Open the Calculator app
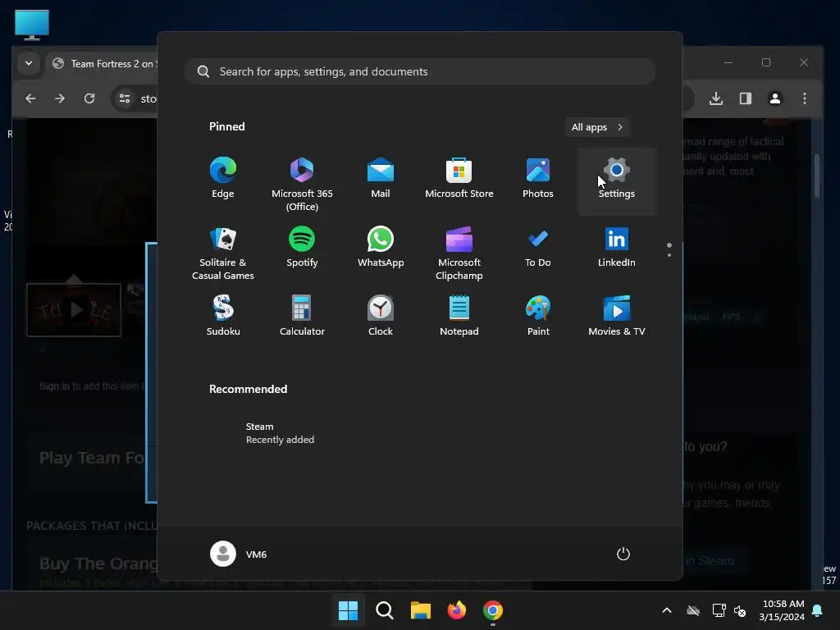 [x=302, y=316]
